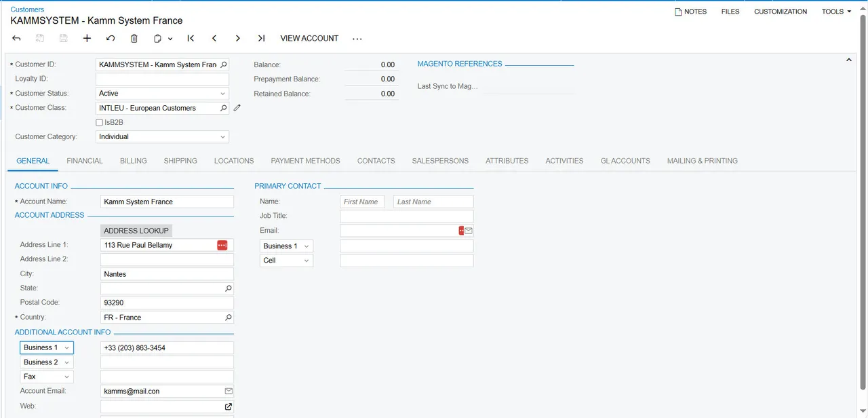
Task: Click the back arrow toolbar icon
Action: tap(16, 39)
